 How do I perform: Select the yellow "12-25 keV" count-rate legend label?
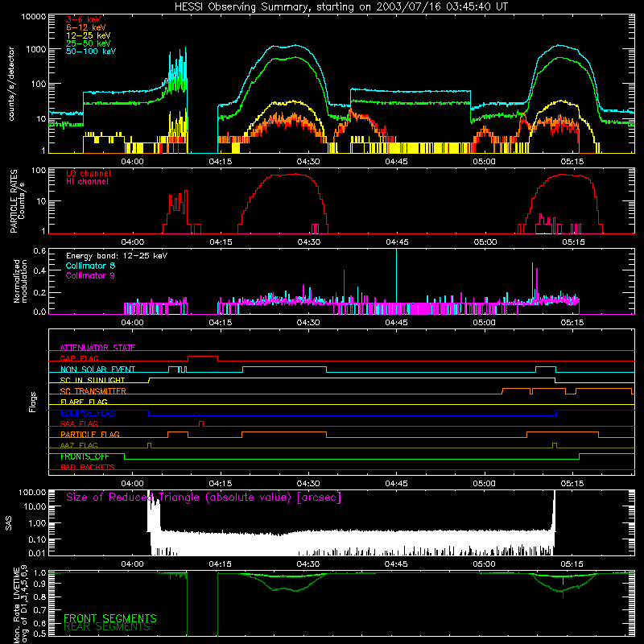89,35
